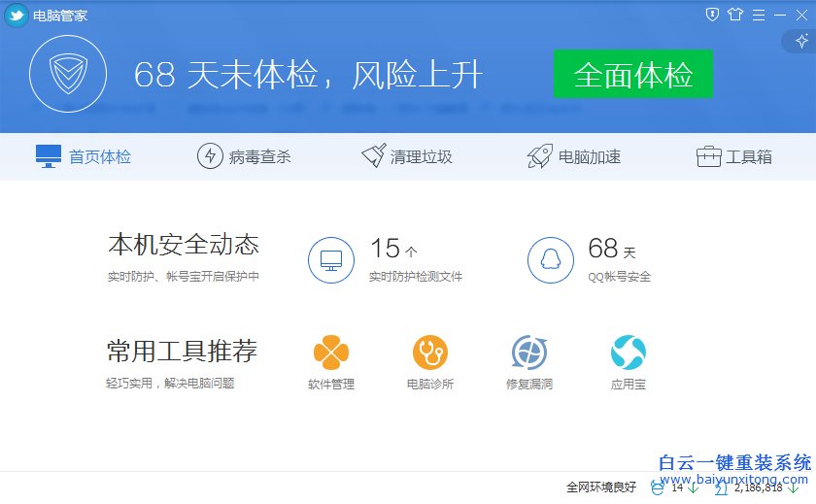The image size is (816, 504).
Task: Click the 68 天 account security count
Action: pyautogui.click(x=612, y=248)
